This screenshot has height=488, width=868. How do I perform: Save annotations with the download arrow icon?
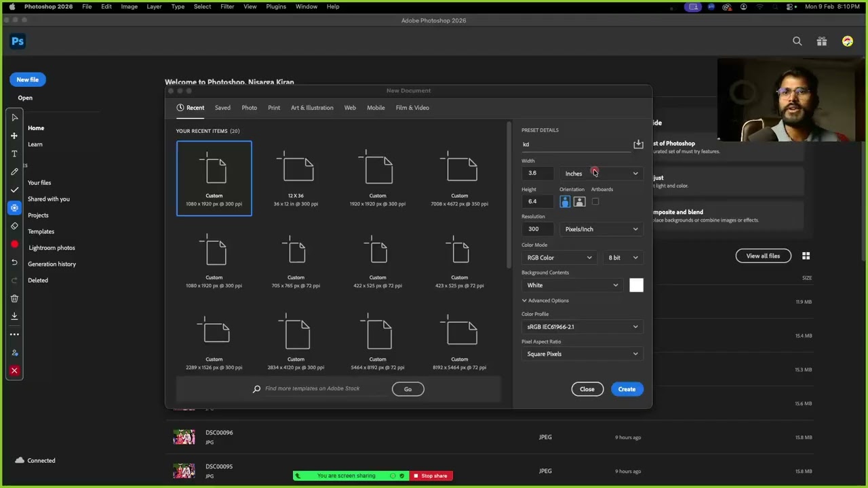14,316
